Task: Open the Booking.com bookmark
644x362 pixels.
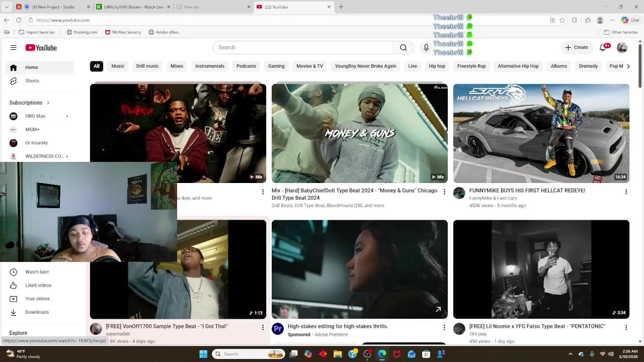Action: (82, 32)
